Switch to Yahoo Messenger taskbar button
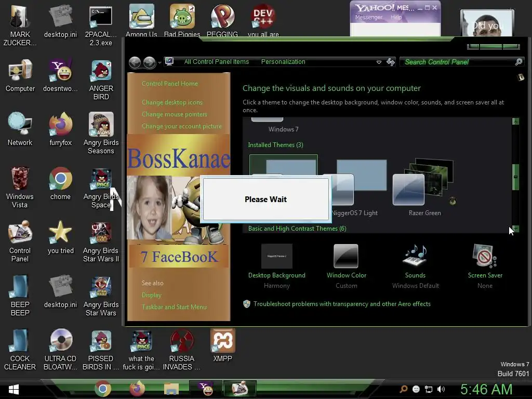This screenshot has width=532, height=399. click(206, 389)
